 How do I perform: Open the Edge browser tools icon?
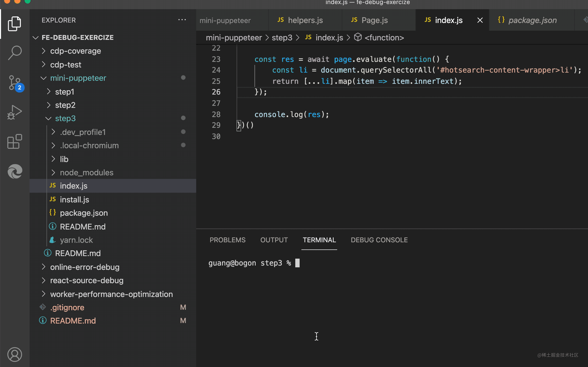coord(15,171)
